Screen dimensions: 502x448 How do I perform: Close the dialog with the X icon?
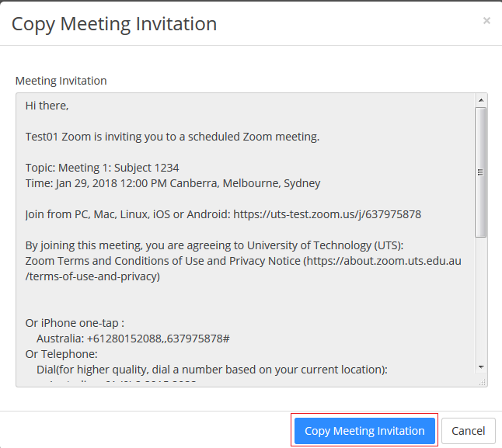pyautogui.click(x=486, y=21)
